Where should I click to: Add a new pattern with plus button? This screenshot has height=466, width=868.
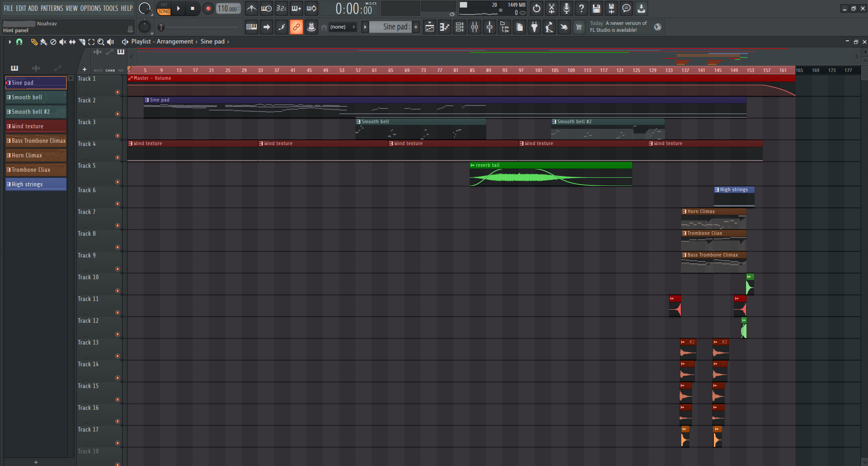coord(416,27)
